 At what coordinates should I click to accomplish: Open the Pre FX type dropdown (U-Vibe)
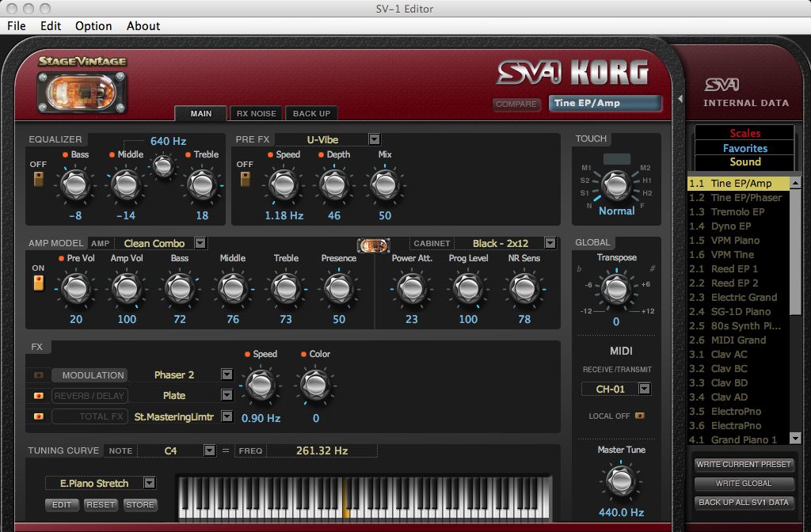click(374, 139)
